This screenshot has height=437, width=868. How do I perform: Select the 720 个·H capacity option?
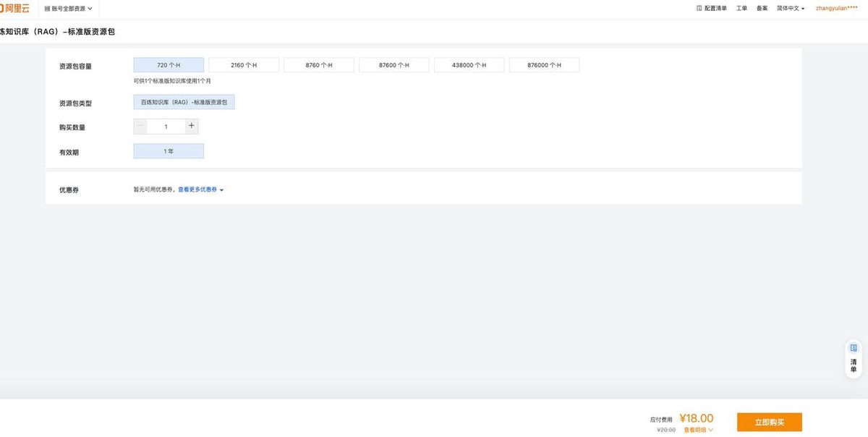[x=169, y=65]
